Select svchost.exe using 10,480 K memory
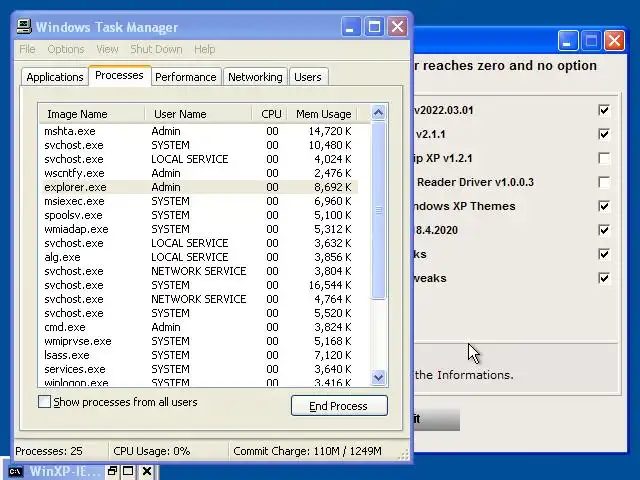This screenshot has width=640, height=480. pyautogui.click(x=200, y=145)
